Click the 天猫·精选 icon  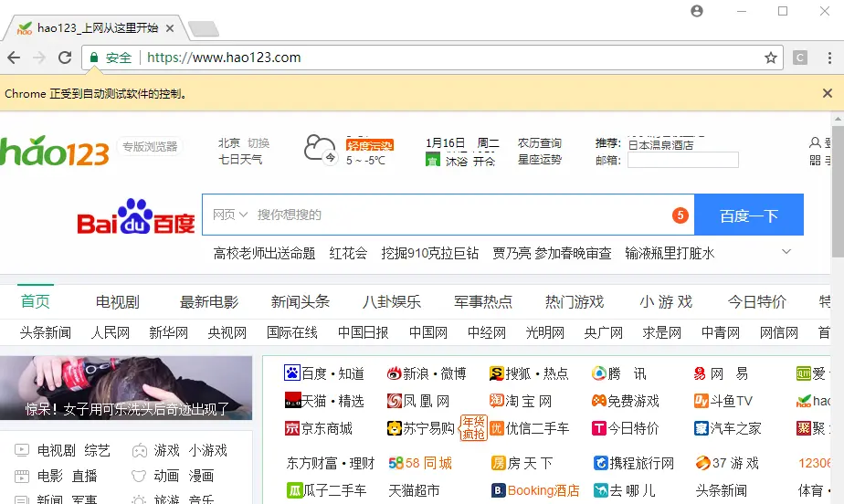(292, 400)
